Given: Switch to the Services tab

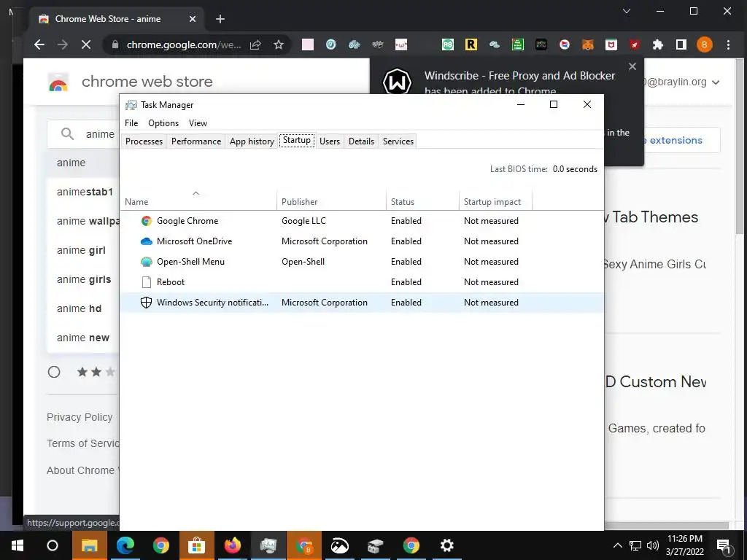Looking at the screenshot, I should point(398,141).
